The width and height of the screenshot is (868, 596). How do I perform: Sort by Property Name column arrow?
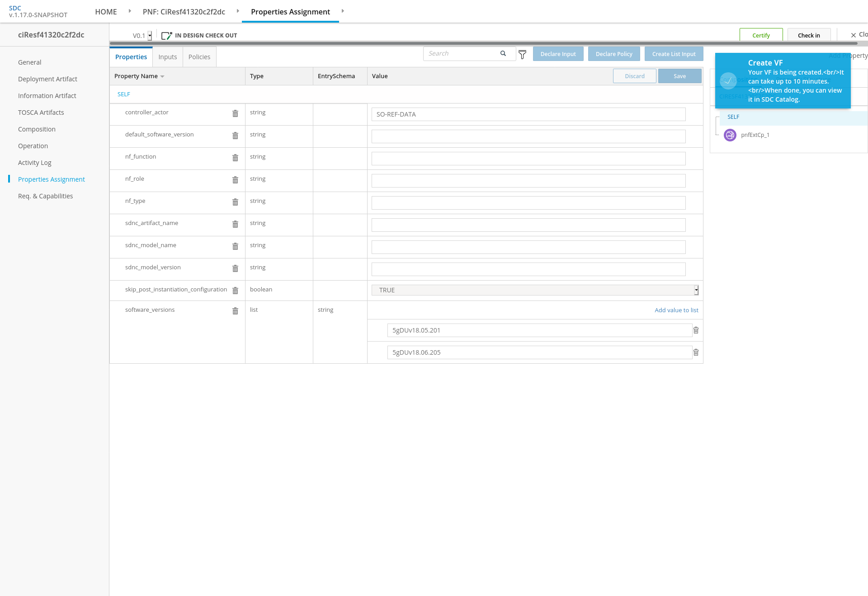tap(162, 76)
